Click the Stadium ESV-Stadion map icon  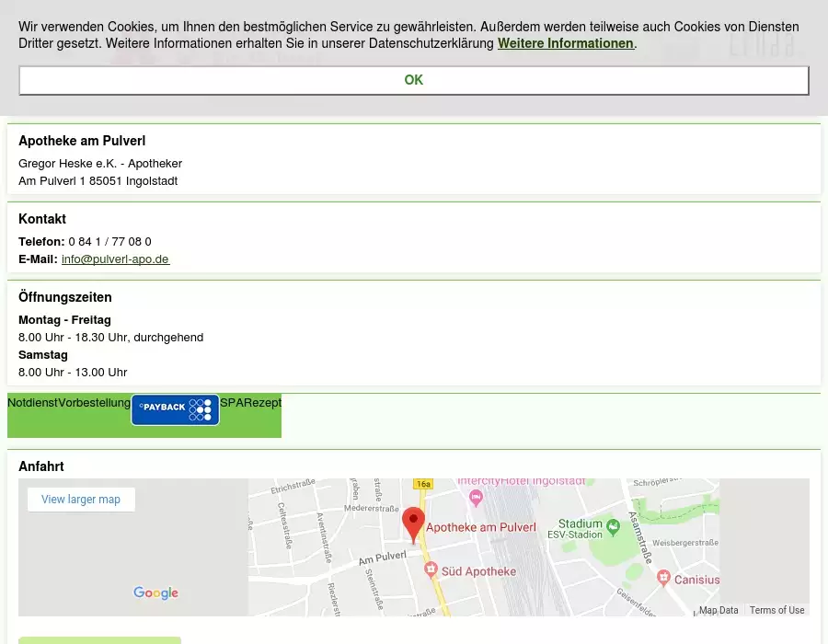click(x=613, y=525)
